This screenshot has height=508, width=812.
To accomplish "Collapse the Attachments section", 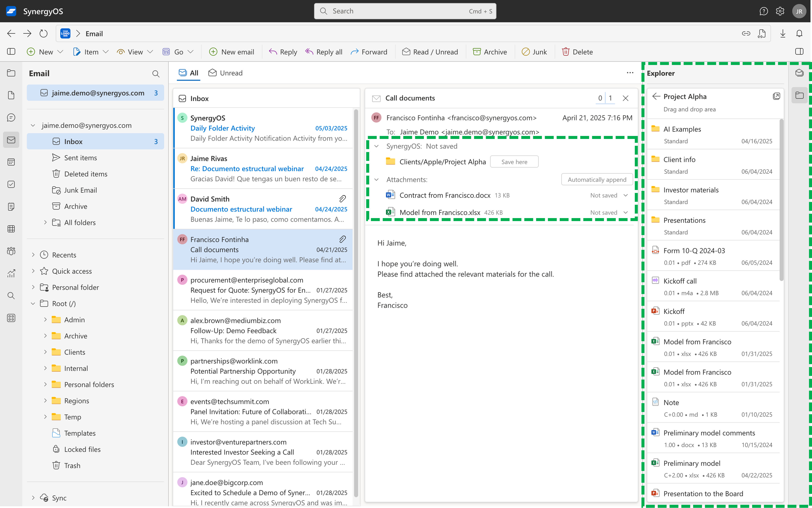I will tap(377, 180).
